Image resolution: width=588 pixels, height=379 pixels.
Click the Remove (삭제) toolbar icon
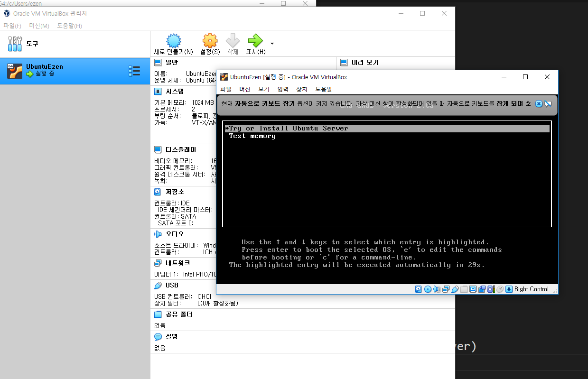(x=233, y=41)
